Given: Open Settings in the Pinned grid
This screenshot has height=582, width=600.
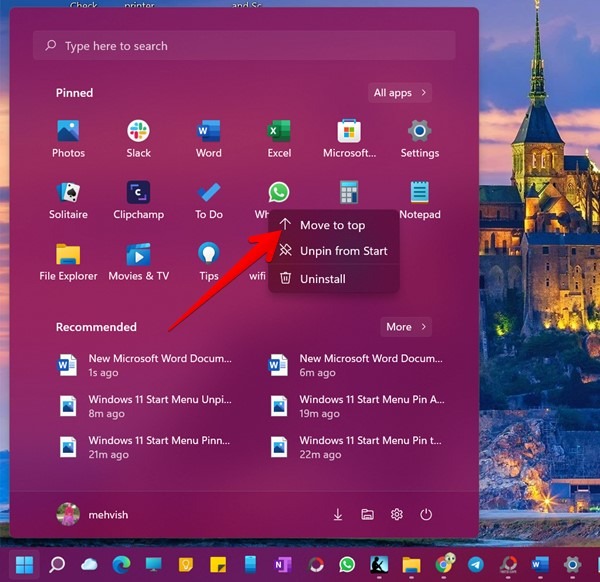Looking at the screenshot, I should click(420, 139).
